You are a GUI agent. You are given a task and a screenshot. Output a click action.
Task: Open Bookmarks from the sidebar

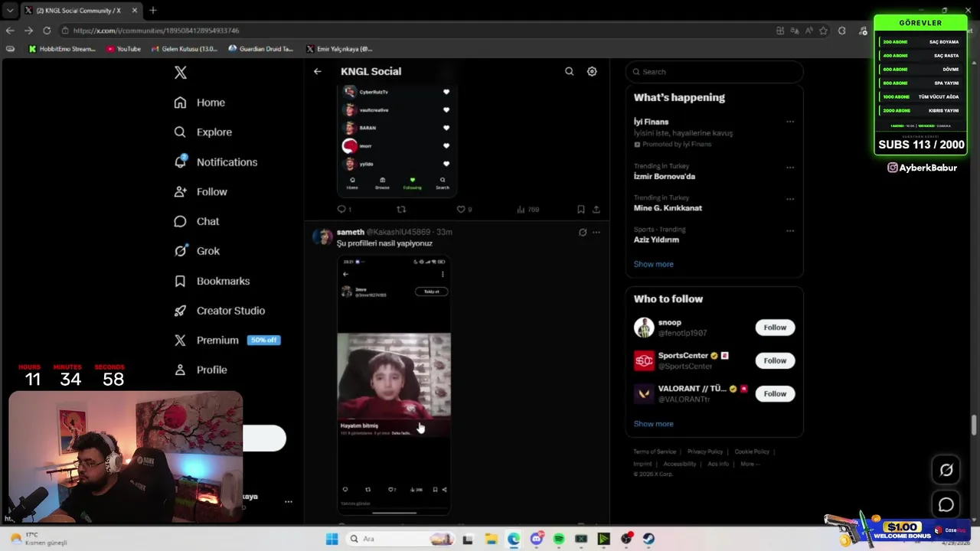coord(212,281)
